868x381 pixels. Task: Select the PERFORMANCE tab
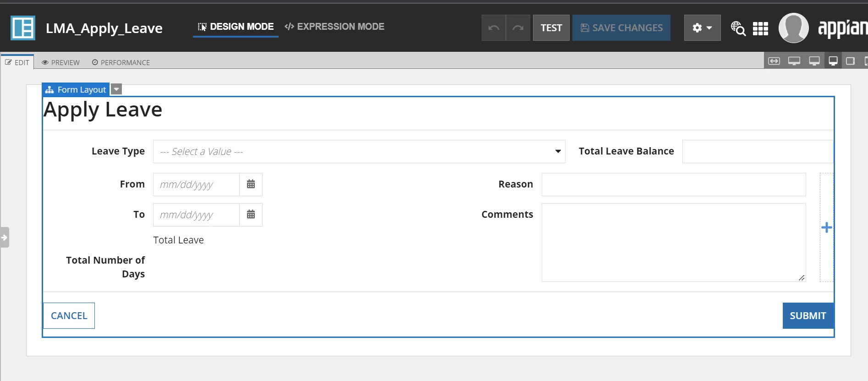click(x=121, y=62)
